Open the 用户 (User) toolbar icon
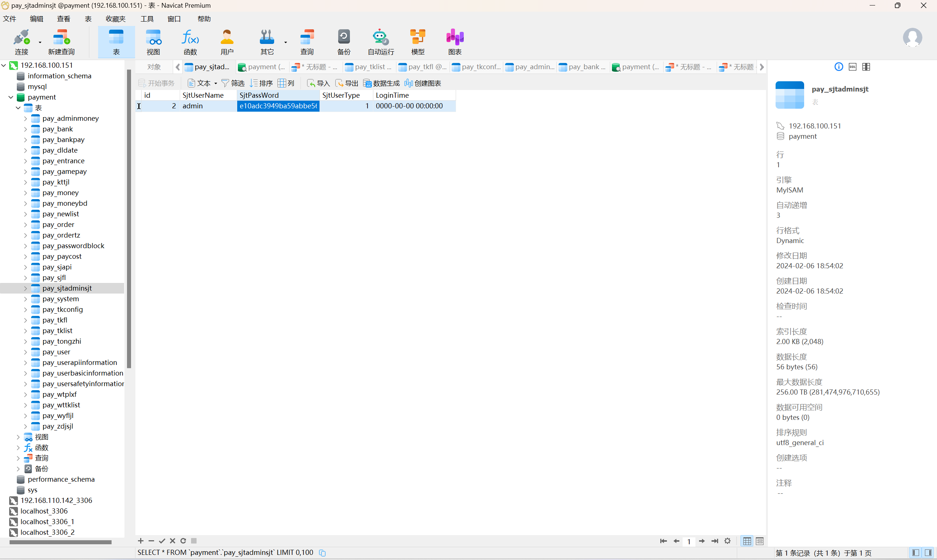The height and width of the screenshot is (560, 937). 227,42
